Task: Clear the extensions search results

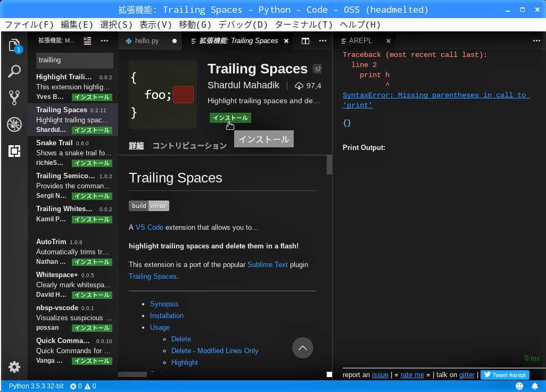Action: 87,41
